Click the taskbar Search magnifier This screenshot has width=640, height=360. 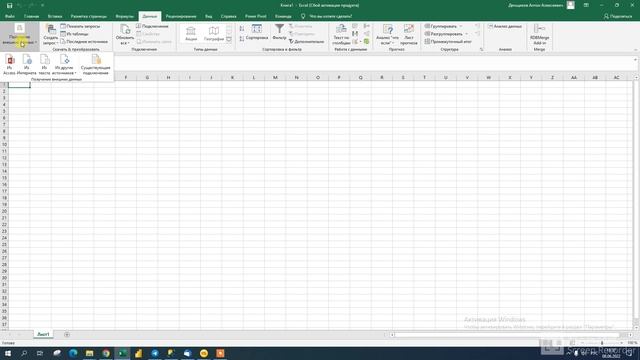(24, 353)
